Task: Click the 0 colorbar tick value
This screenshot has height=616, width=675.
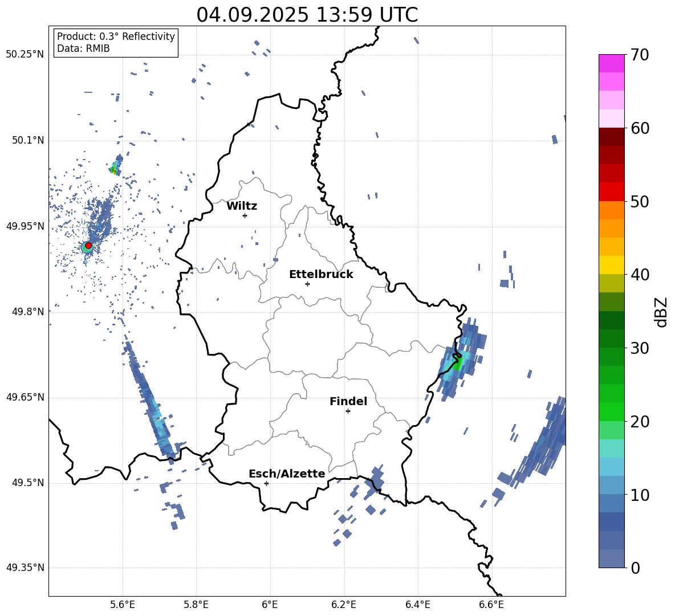Action: coord(635,568)
